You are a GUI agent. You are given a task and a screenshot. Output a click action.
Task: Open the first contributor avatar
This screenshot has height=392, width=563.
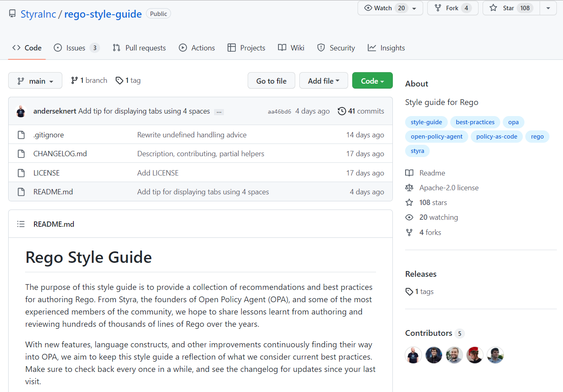point(413,355)
